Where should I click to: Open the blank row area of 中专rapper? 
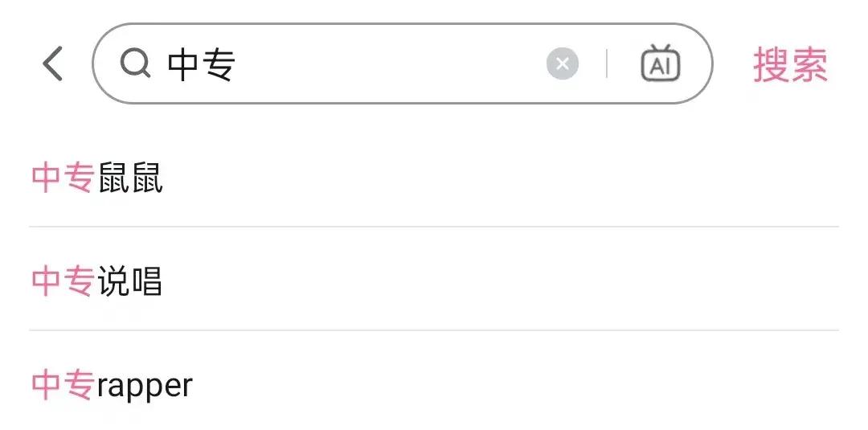514,385
